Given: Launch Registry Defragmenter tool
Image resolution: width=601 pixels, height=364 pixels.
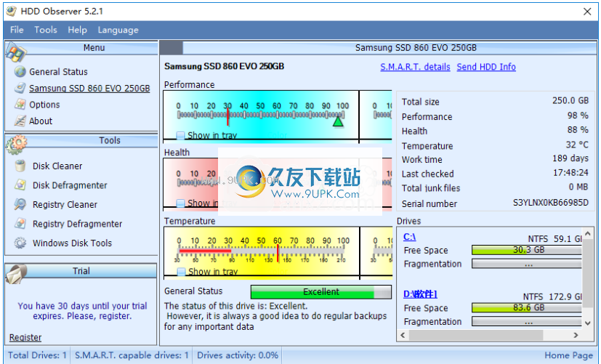Looking at the screenshot, I should [78, 223].
